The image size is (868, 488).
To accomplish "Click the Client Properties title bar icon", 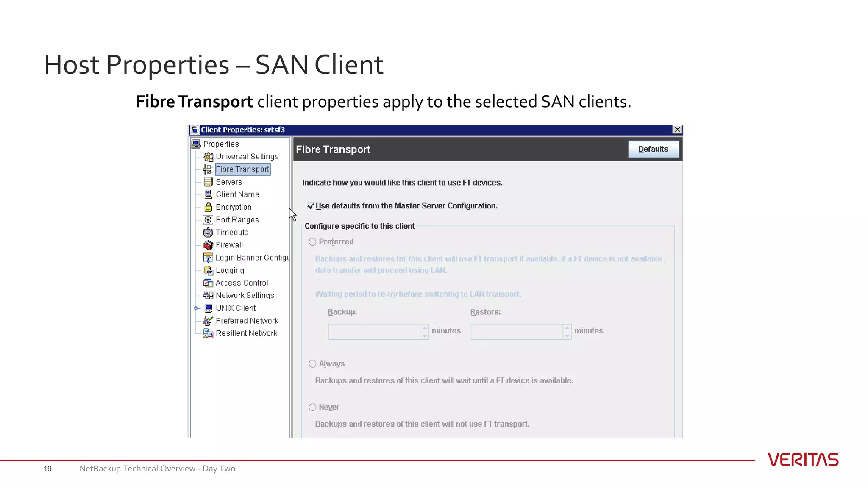I will click(x=195, y=130).
